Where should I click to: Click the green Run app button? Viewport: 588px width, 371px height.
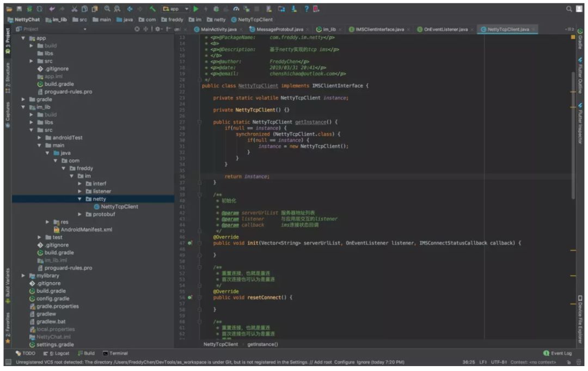point(196,9)
